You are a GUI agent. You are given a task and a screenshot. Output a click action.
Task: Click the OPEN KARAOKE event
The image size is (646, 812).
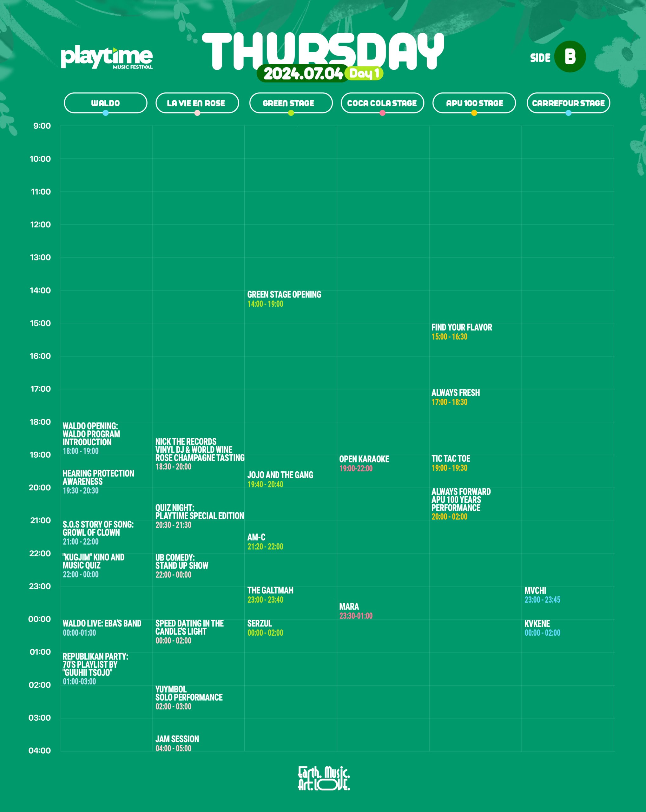click(x=364, y=464)
